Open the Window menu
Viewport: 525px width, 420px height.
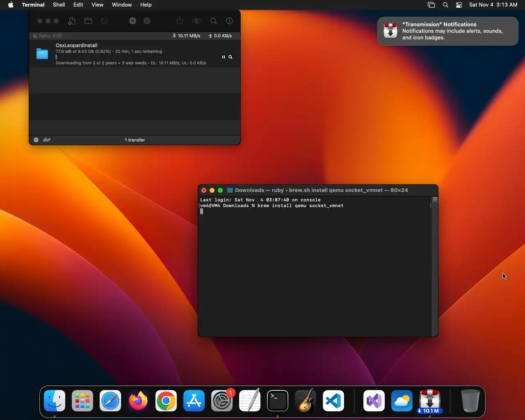coord(122,5)
